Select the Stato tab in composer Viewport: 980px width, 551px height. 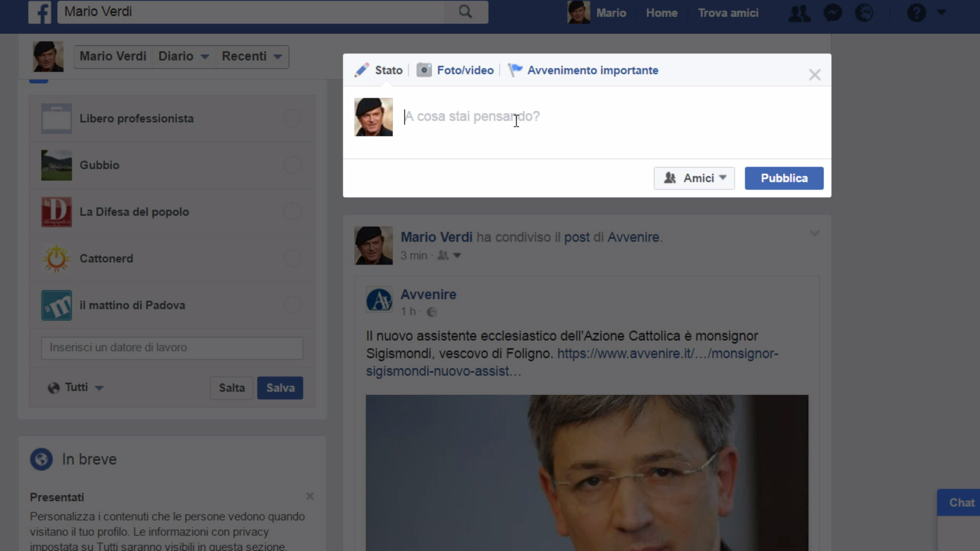tap(379, 70)
